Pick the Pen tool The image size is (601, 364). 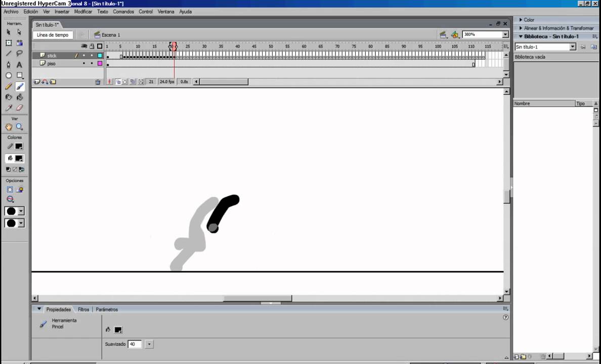[x=9, y=65]
